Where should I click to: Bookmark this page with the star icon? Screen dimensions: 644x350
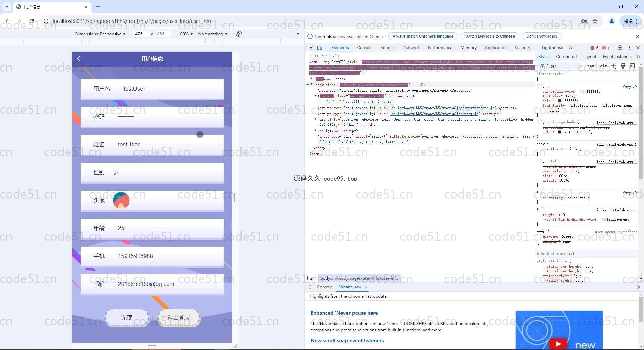pos(595,21)
